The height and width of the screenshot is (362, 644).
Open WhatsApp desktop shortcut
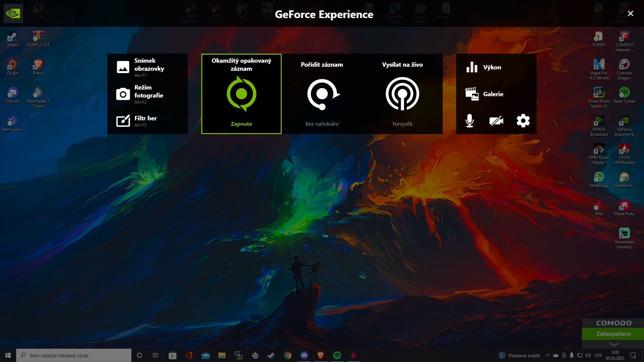point(599,180)
